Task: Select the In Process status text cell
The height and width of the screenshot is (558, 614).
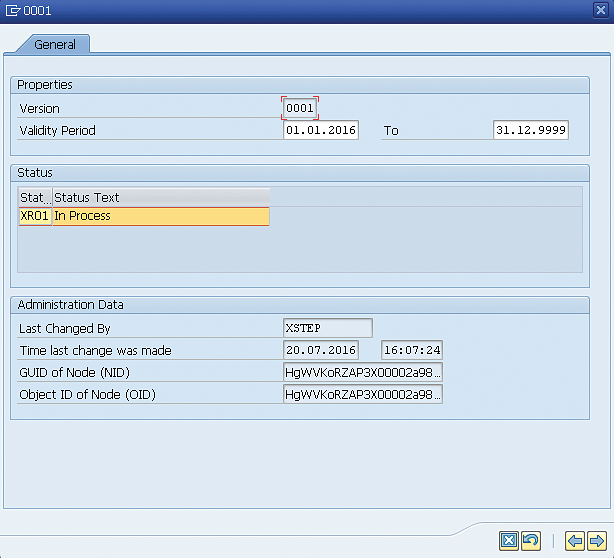Action: pyautogui.click(x=160, y=216)
